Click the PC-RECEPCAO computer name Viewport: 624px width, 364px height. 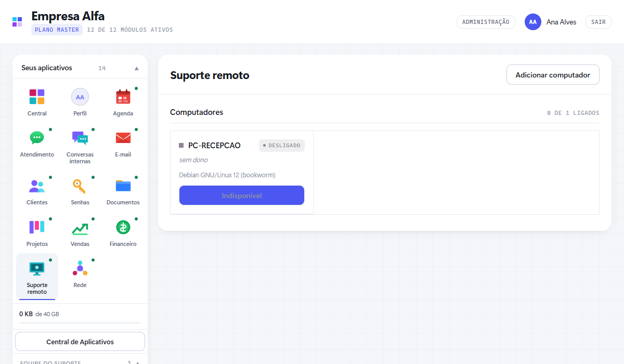pos(214,146)
